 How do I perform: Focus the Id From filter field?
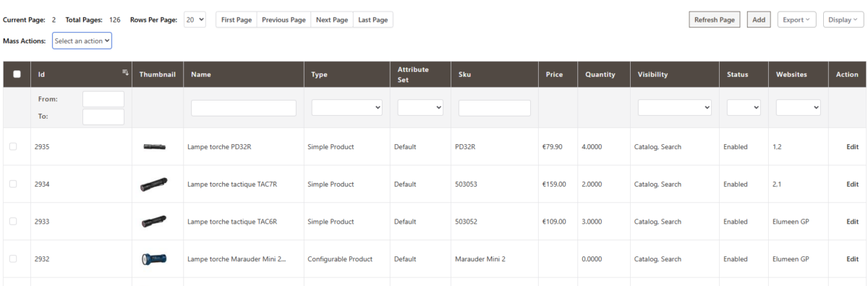click(103, 99)
